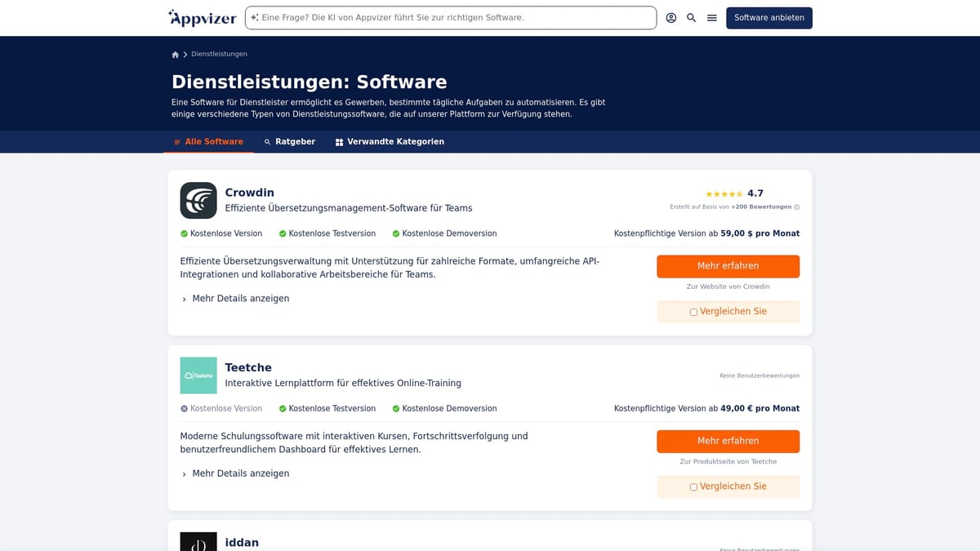Click the Software anbieten button

coord(769,18)
